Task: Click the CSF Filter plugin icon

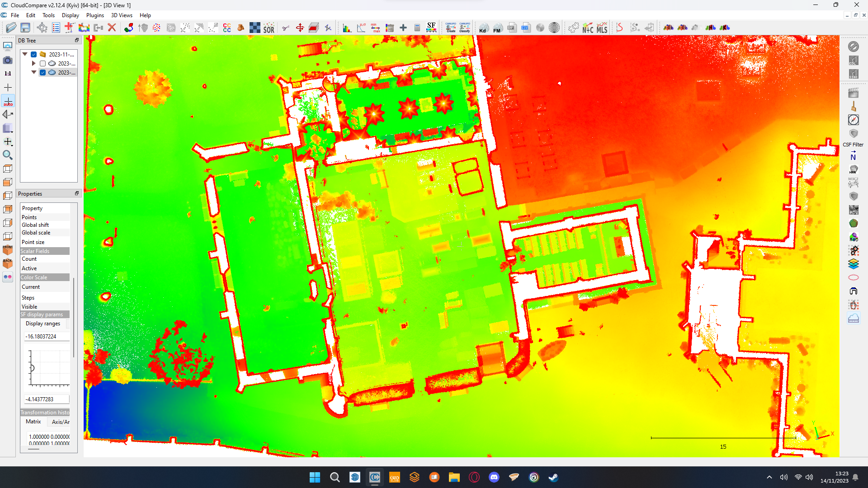Action: [x=853, y=134]
